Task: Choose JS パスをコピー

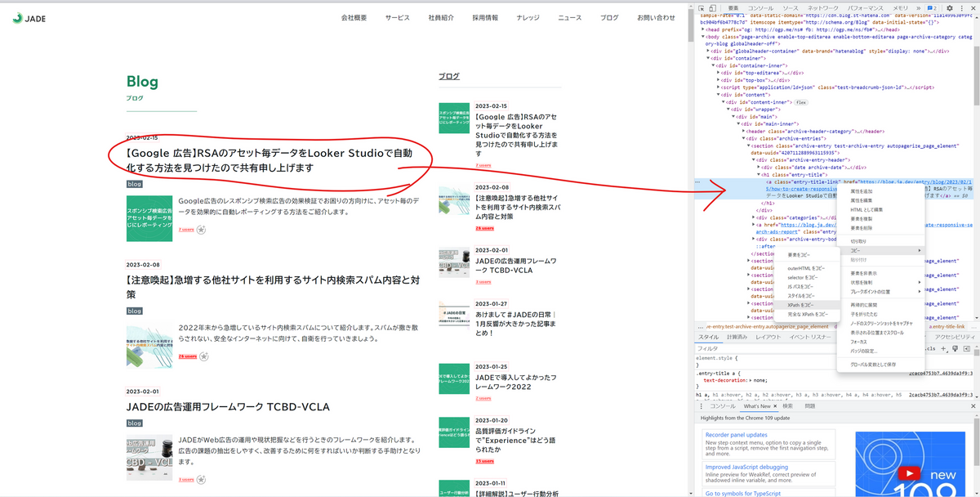Action: (x=808, y=286)
